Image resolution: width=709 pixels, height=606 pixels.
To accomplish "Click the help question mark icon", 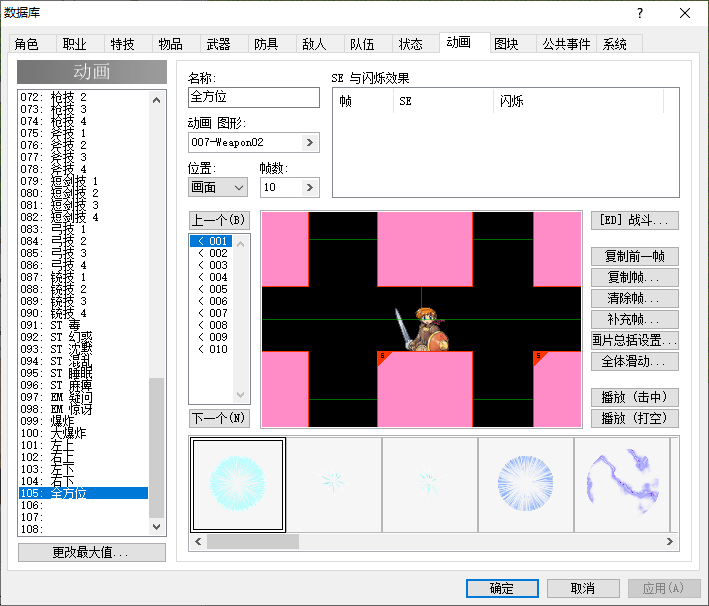I will 640,13.
